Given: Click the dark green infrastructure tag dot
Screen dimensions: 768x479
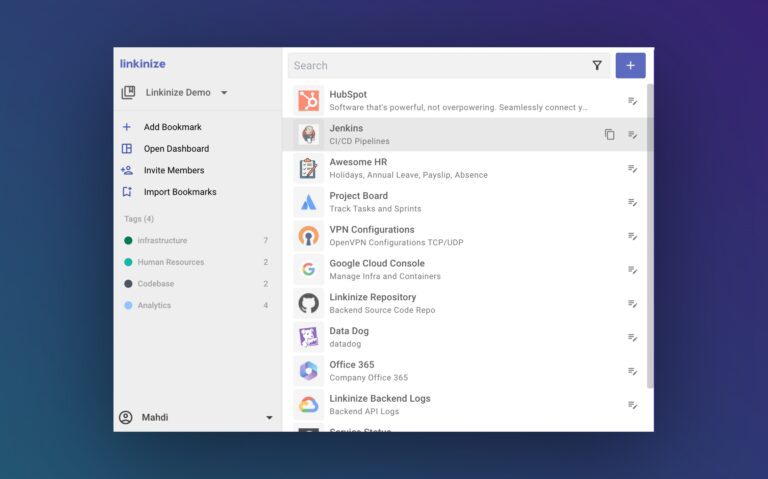Looking at the screenshot, I should (128, 240).
